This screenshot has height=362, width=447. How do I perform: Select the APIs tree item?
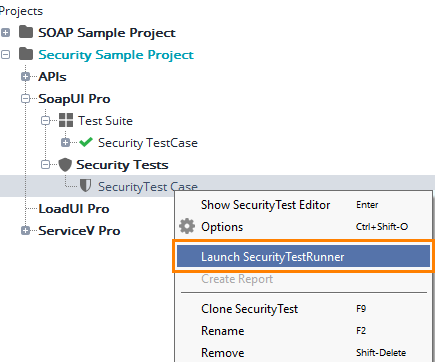pyautogui.click(x=52, y=77)
